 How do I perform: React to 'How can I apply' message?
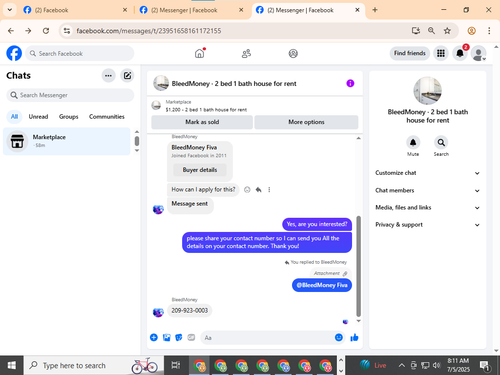(x=247, y=190)
